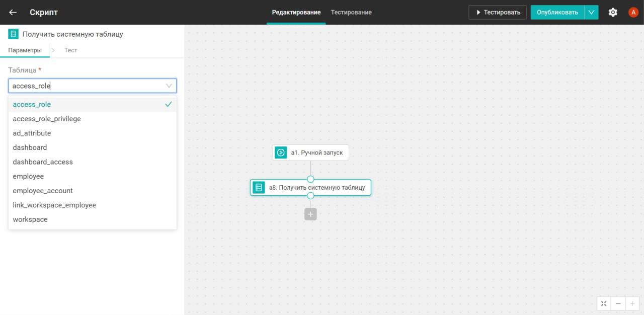
Task: Choose access_role option
Action: pyautogui.click(x=93, y=105)
